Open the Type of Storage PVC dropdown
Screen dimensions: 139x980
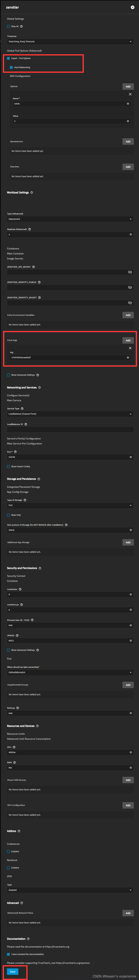point(70,505)
